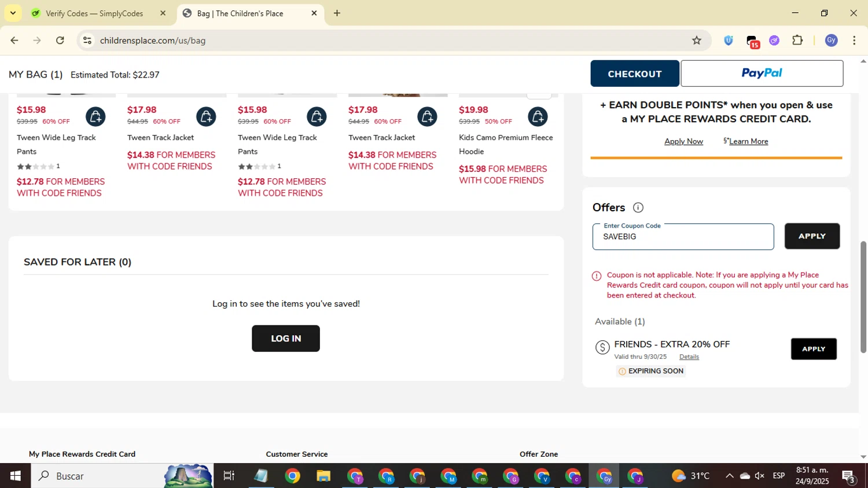Viewport: 868px width, 488px height.
Task: Click the Estimated Total: $22.97 text
Action: [115, 75]
